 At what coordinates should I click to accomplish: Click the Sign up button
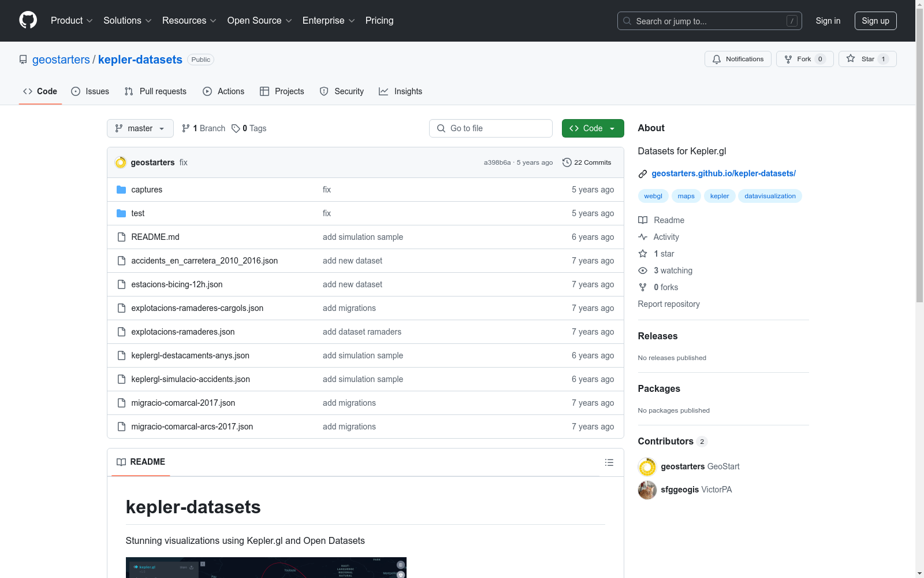875,21
